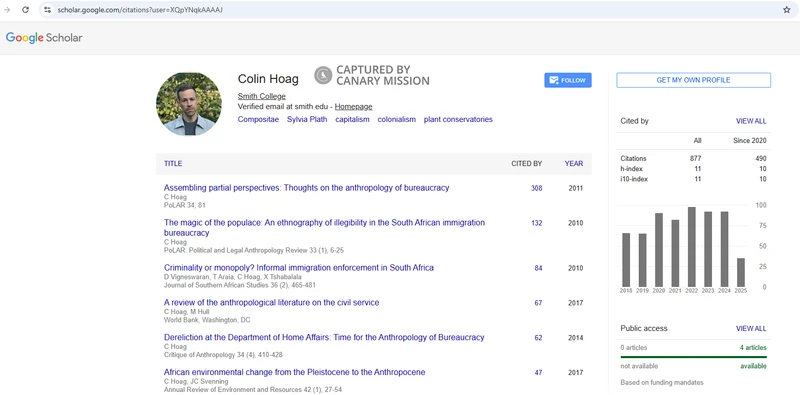Open 'A review of the anthropological literature' article
Viewport: 800px width, 395px height.
point(271,303)
